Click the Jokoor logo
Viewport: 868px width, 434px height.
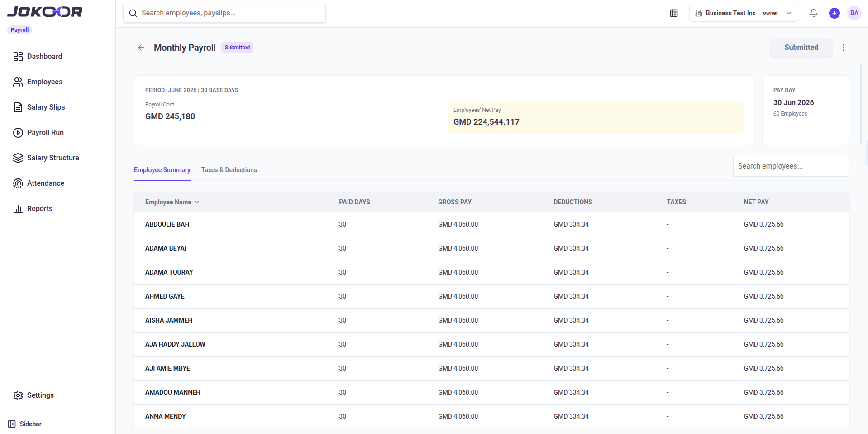point(45,12)
